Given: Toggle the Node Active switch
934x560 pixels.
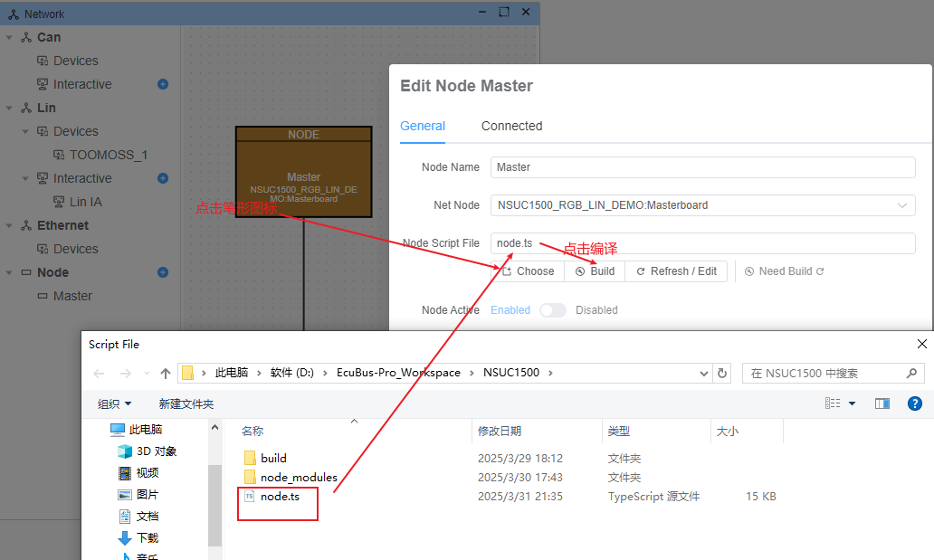Looking at the screenshot, I should (x=553, y=309).
